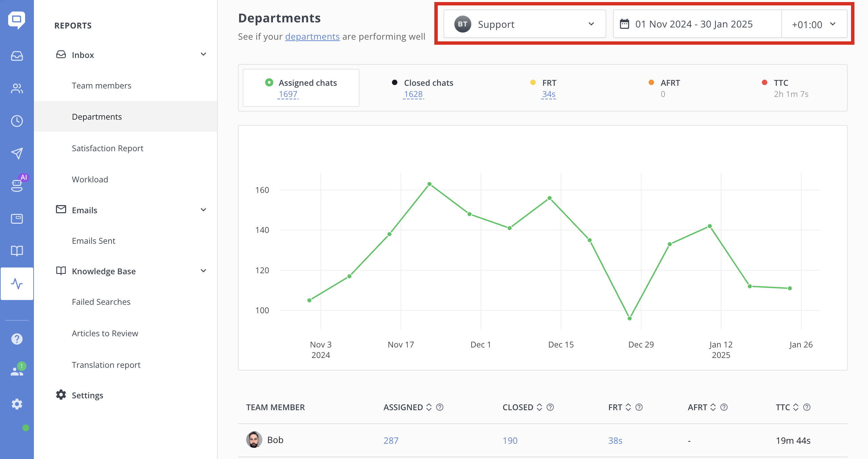Toggle the Closed chats metric
This screenshot has width=868, height=459.
[422, 88]
